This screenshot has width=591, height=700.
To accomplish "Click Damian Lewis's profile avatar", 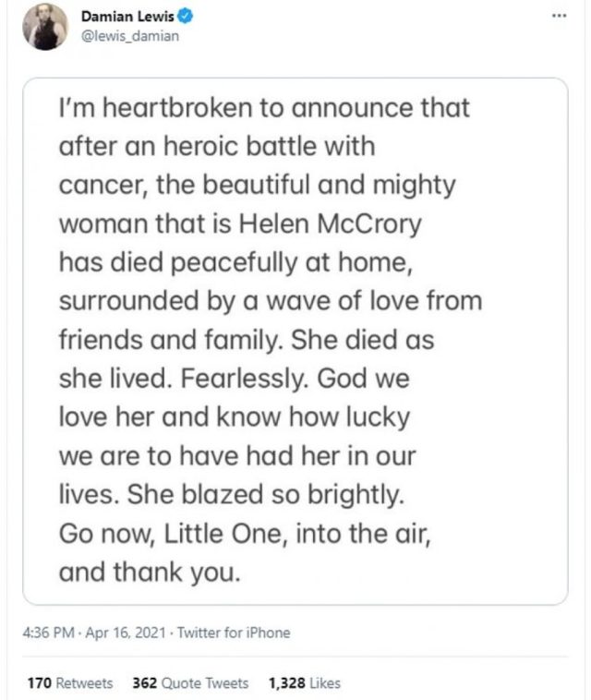I will pyautogui.click(x=45, y=27).
